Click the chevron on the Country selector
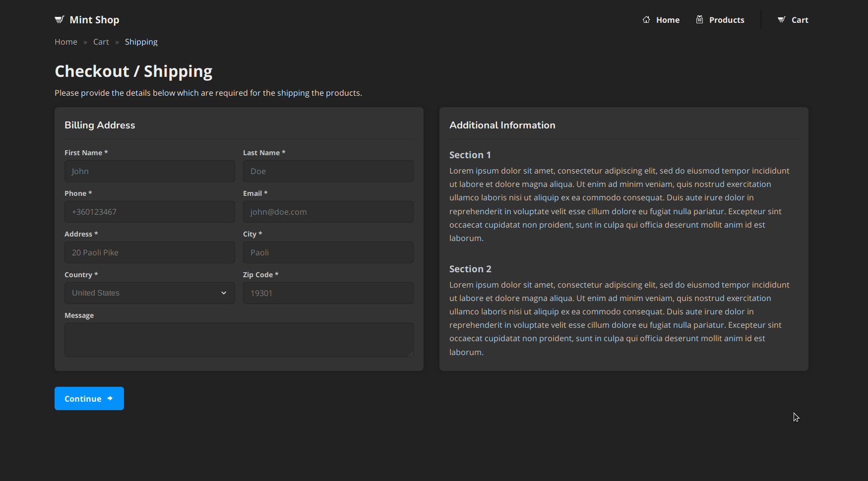 [x=224, y=293]
